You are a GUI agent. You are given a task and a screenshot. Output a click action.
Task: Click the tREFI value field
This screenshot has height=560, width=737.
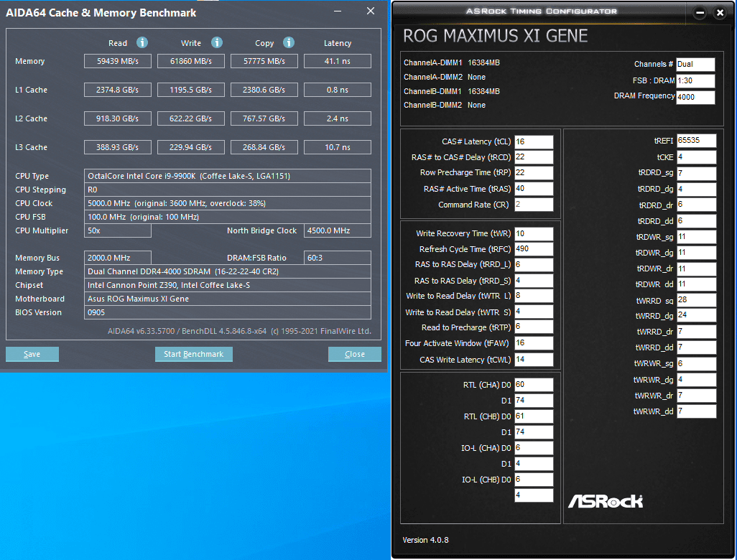click(x=696, y=141)
